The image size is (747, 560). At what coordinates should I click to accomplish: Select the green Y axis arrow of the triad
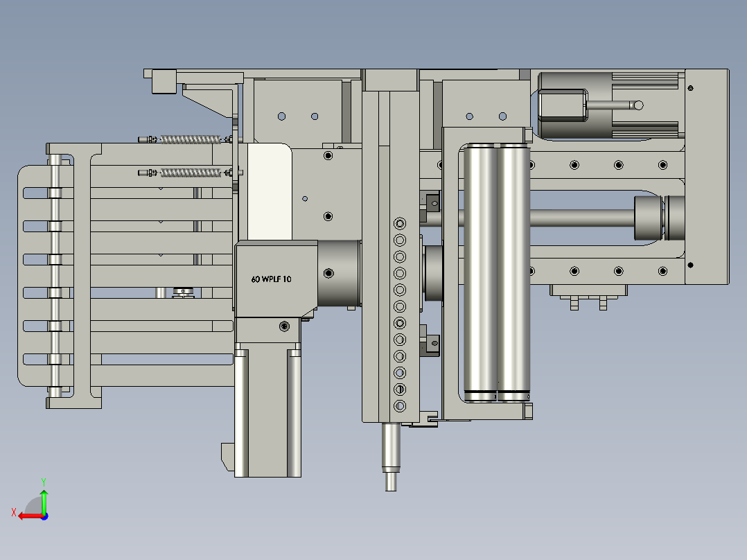44,501
